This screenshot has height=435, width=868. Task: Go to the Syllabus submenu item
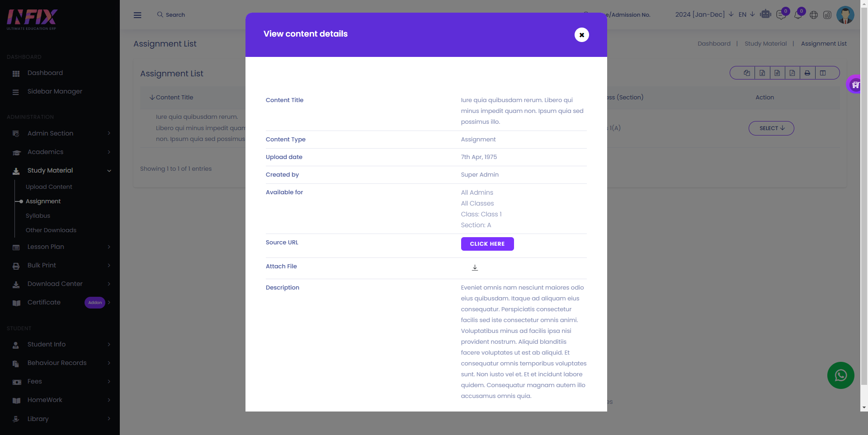coord(38,216)
